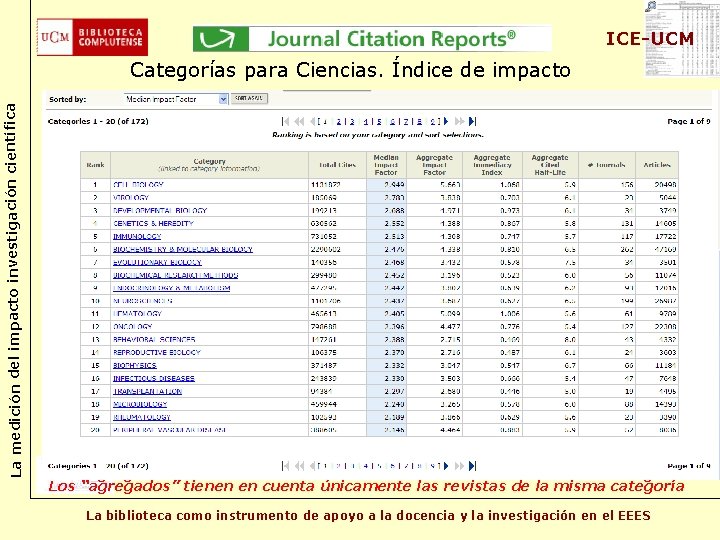This screenshot has height=540, width=720.
Task: Open page 4 link above the table
Action: [366, 122]
